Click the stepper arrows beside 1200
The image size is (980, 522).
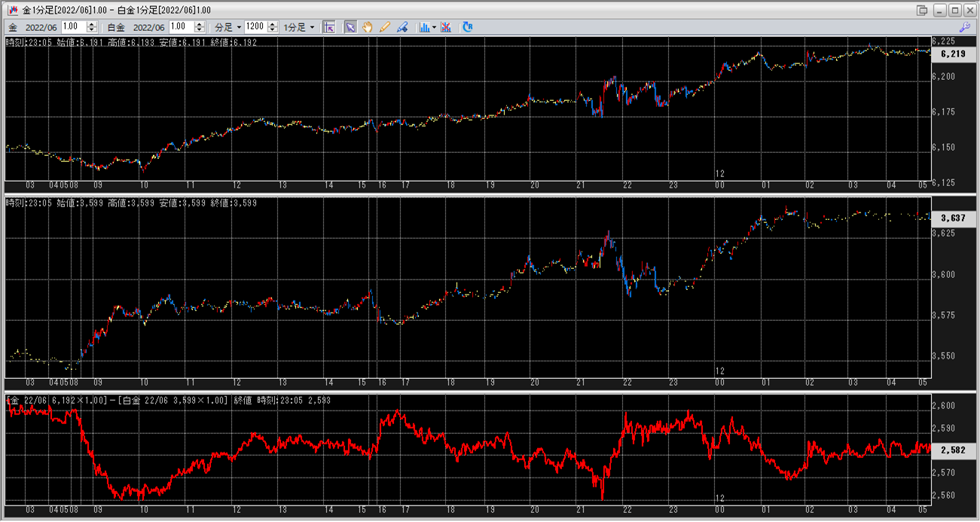point(273,27)
